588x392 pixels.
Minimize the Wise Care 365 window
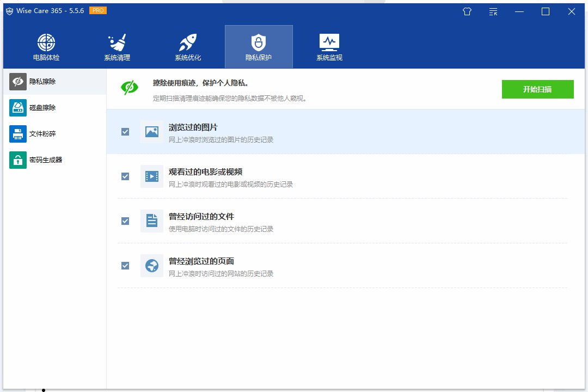pos(519,11)
